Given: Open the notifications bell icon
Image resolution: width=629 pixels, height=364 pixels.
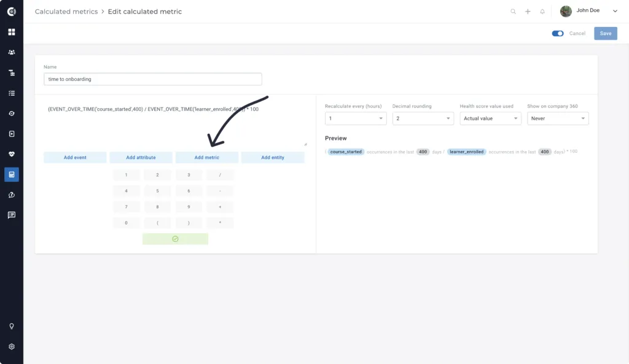Looking at the screenshot, I should coord(542,12).
